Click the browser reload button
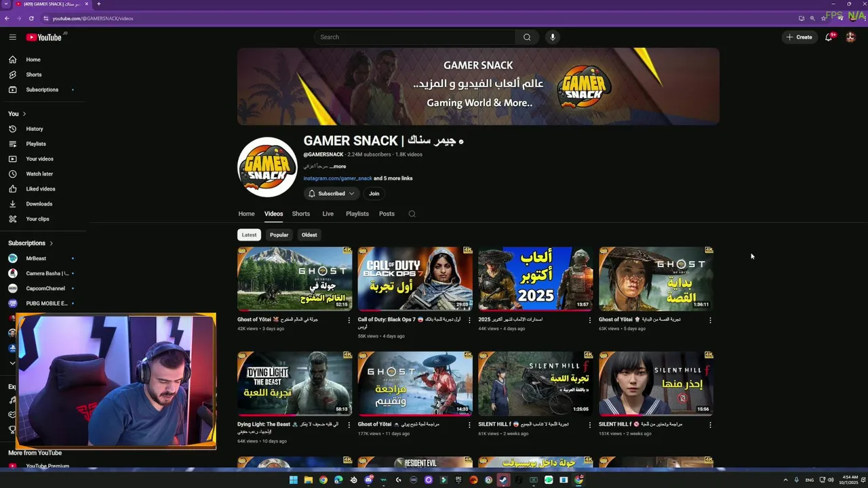Screen dimensions: 868x488 tap(31, 18)
